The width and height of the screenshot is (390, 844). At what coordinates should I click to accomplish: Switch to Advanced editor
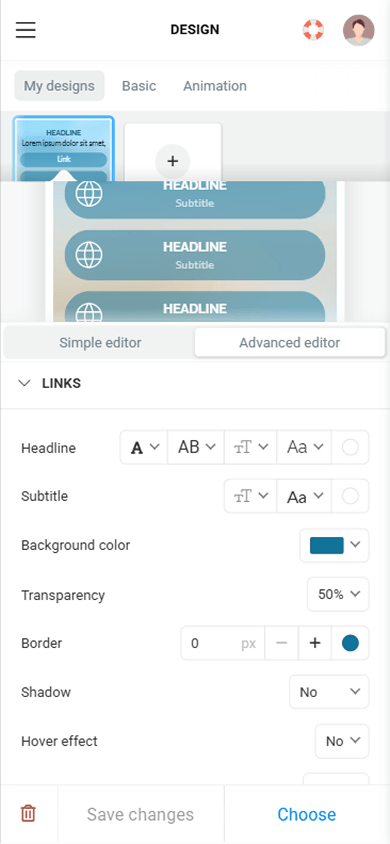click(290, 343)
